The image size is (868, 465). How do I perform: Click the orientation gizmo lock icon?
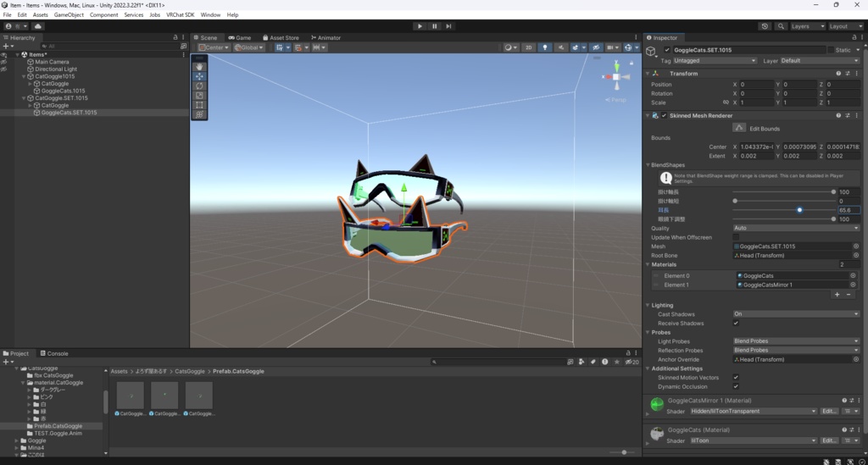(x=631, y=63)
